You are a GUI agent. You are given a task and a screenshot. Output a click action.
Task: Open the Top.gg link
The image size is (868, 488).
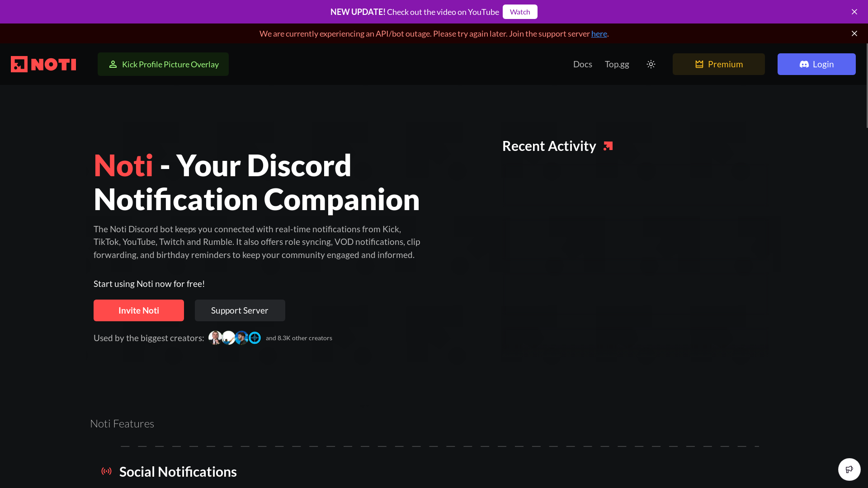coord(617,64)
